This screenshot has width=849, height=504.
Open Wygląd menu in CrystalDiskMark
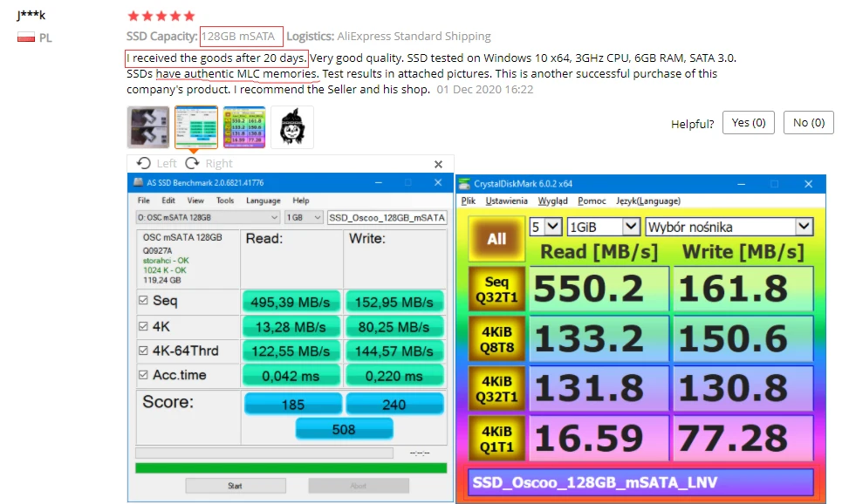[x=552, y=201]
